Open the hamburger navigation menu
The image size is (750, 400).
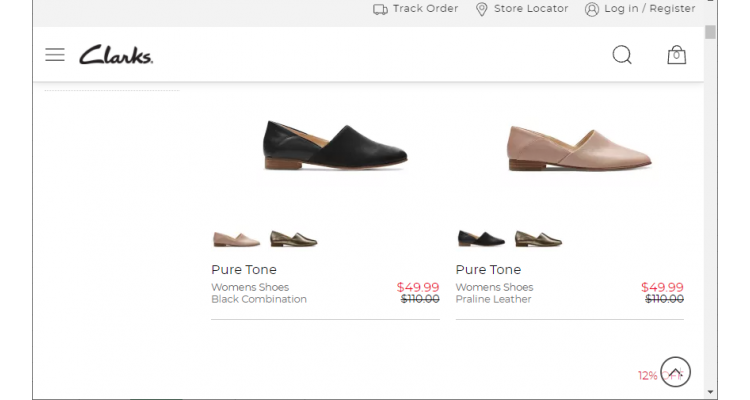[55, 55]
